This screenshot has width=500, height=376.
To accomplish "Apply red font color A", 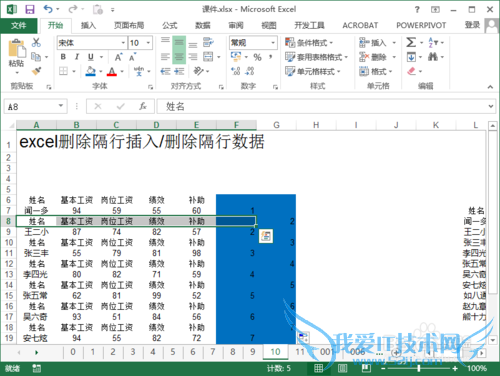I will tap(112, 71).
